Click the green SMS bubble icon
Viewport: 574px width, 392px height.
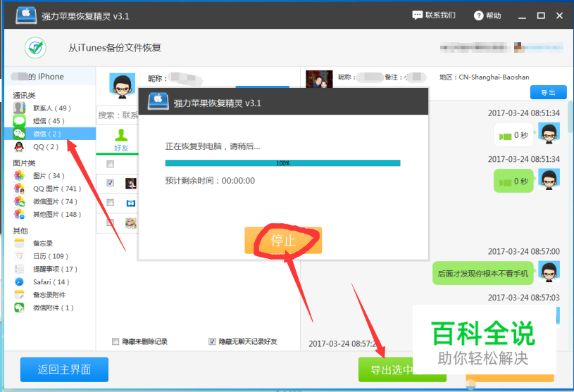19,120
